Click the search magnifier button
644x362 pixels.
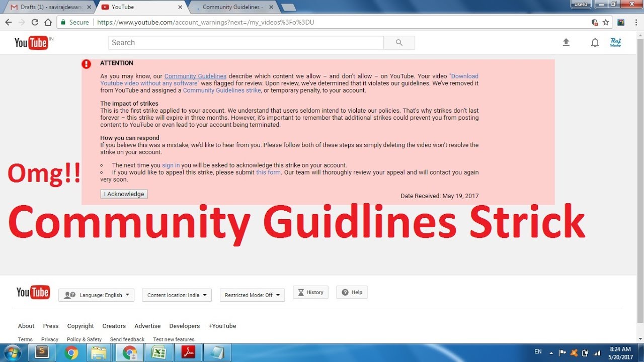399,43
